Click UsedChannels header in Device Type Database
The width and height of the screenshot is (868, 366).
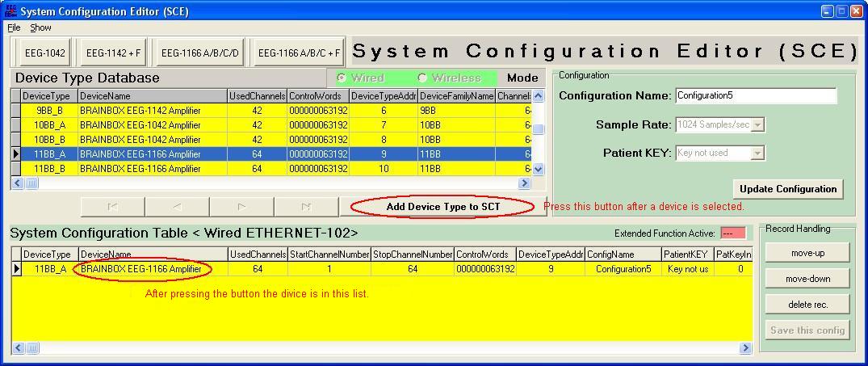click(257, 96)
